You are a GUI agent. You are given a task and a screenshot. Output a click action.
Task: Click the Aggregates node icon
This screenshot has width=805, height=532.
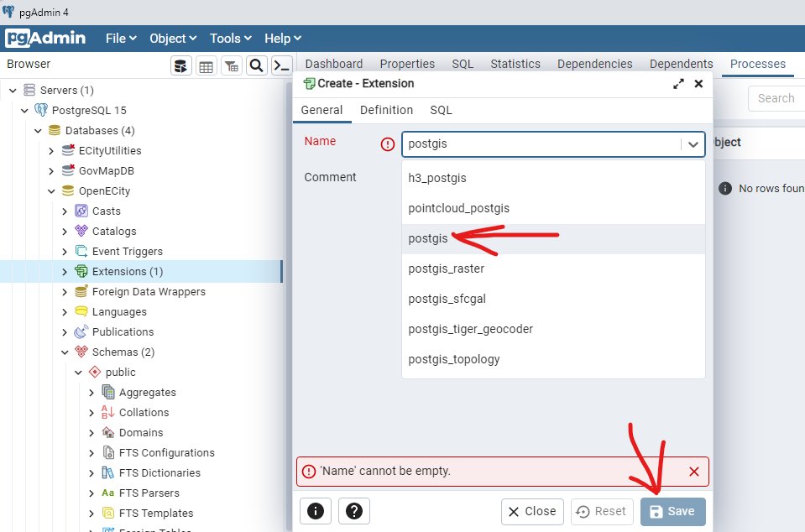[x=107, y=392]
